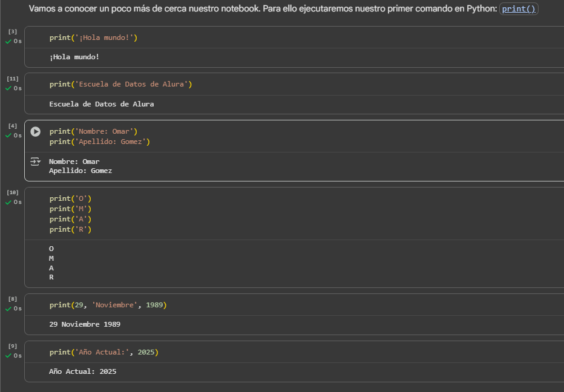Click the 'Año Actual: 2025' output text
The image size is (564, 392).
point(82,371)
